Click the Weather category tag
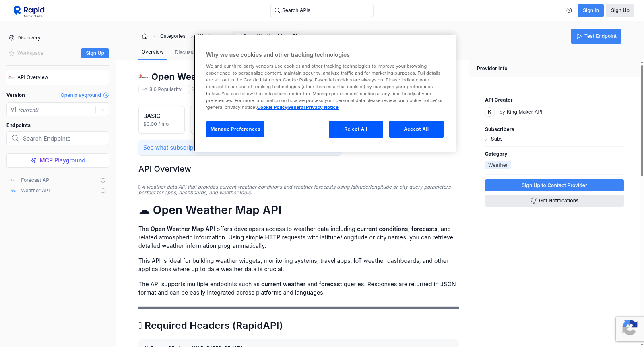The height and width of the screenshot is (347, 644). [x=498, y=165]
